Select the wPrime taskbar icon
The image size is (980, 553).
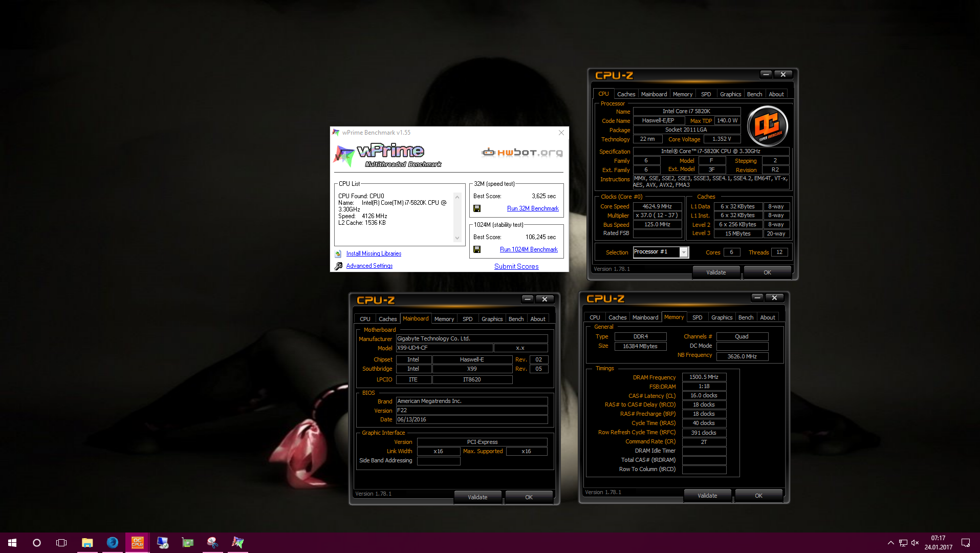(x=238, y=543)
